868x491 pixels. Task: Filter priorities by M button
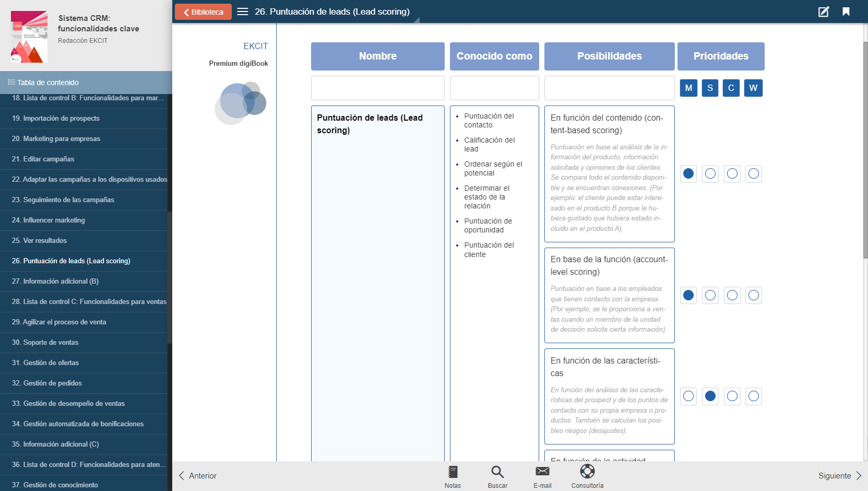(x=688, y=88)
